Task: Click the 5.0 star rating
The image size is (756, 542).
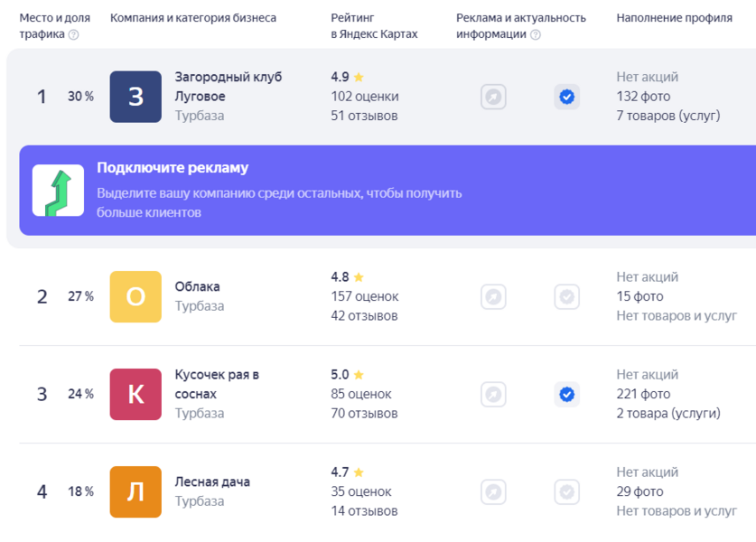Action: 347,374
